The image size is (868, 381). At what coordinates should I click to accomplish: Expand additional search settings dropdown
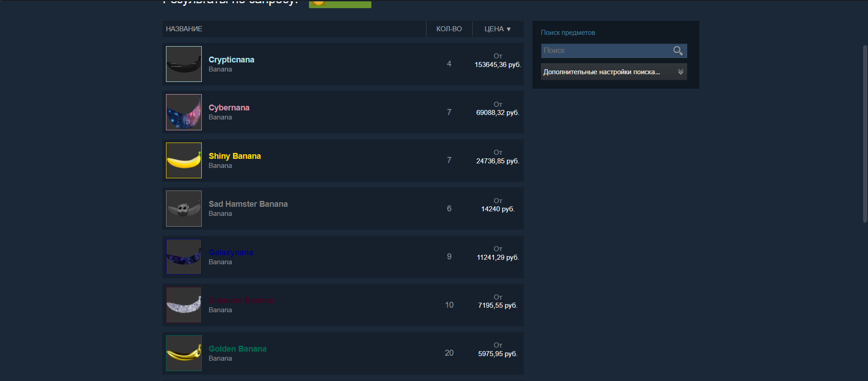pos(614,72)
